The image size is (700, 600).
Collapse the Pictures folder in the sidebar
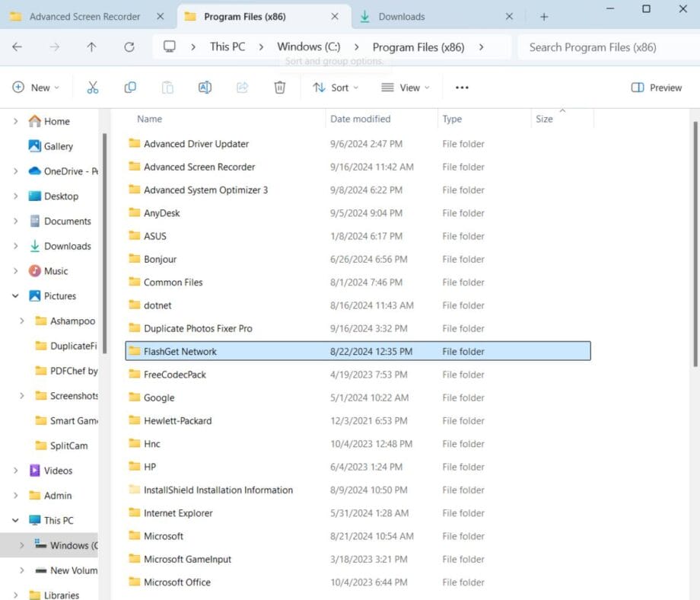coord(14,295)
